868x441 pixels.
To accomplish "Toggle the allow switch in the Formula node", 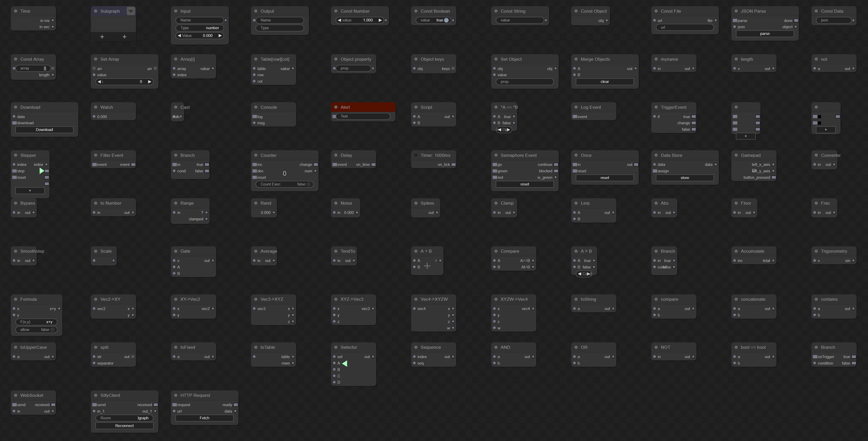I will (x=52, y=330).
